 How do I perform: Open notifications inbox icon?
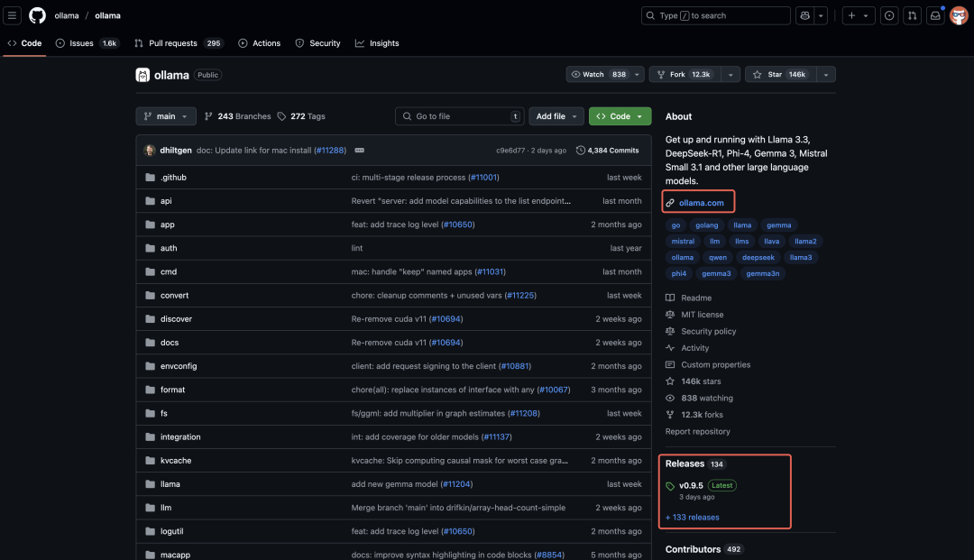(x=935, y=15)
